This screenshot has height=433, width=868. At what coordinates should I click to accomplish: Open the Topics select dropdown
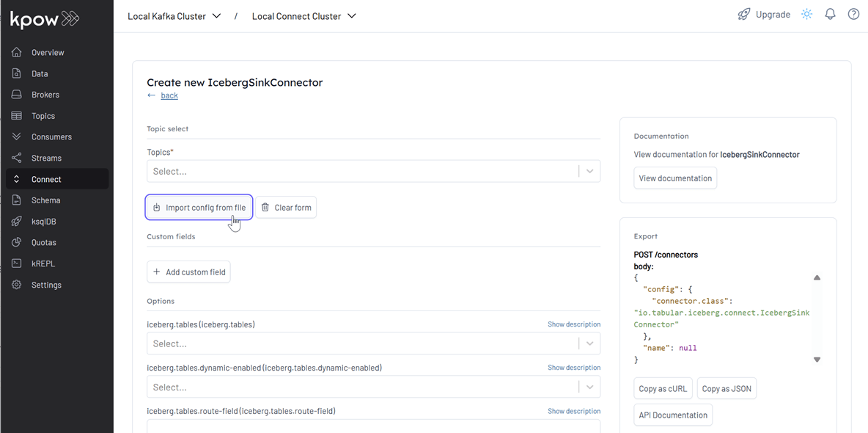pyautogui.click(x=374, y=171)
